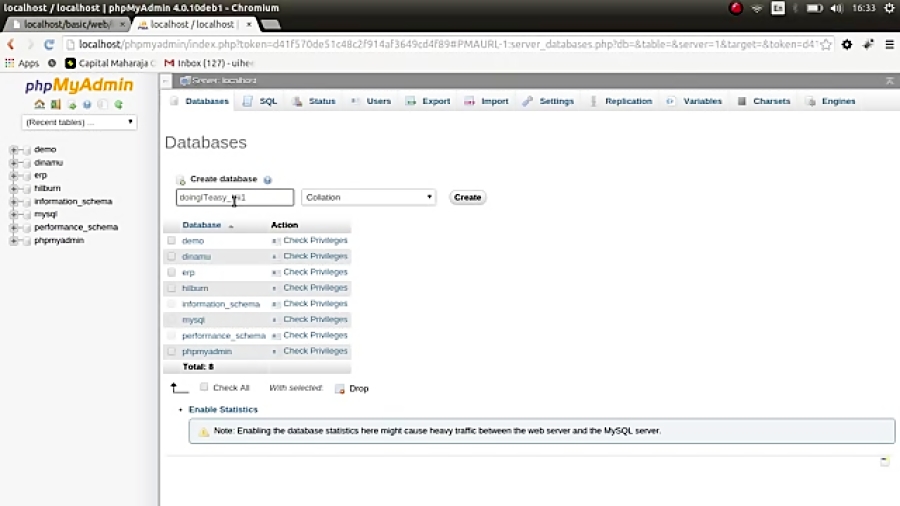
Task: Click the Wi-Fi indicator in system tray
Action: (757, 8)
